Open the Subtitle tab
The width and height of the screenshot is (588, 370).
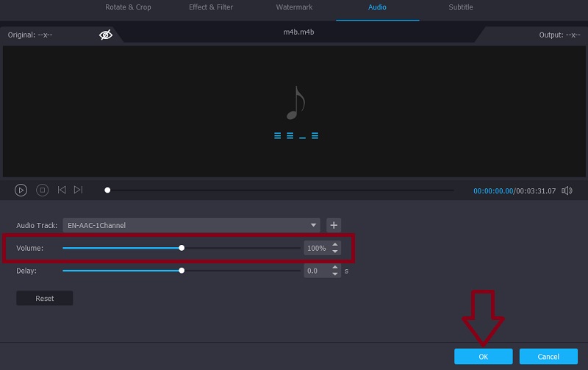click(461, 7)
